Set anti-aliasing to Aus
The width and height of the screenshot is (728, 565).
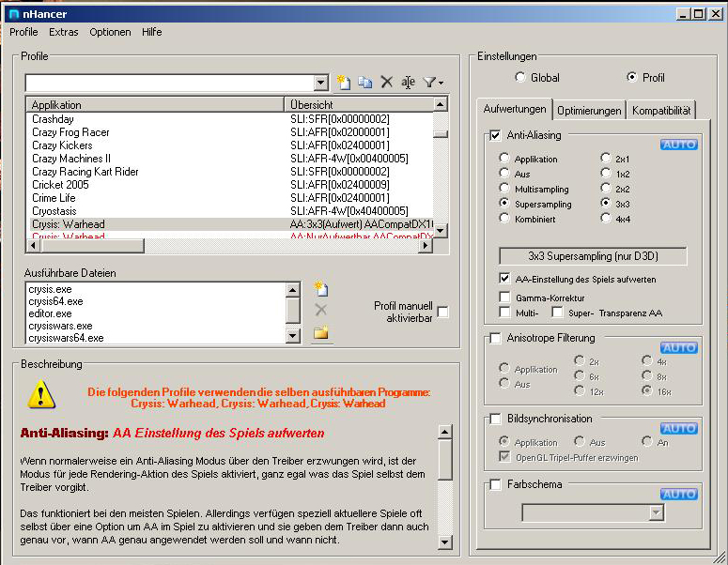tap(504, 174)
